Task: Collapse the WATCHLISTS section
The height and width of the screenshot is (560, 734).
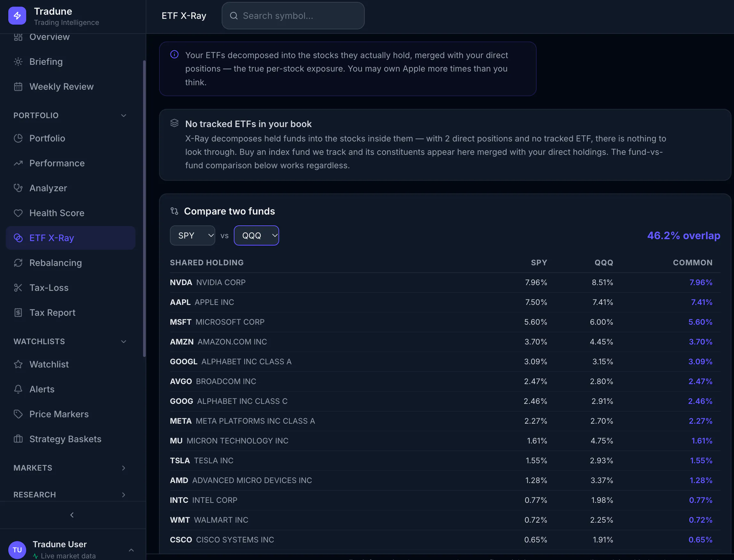Action: [x=123, y=341]
